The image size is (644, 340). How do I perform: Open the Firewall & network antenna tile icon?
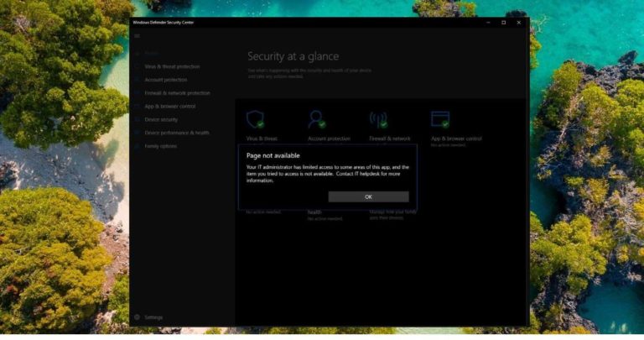pyautogui.click(x=379, y=120)
